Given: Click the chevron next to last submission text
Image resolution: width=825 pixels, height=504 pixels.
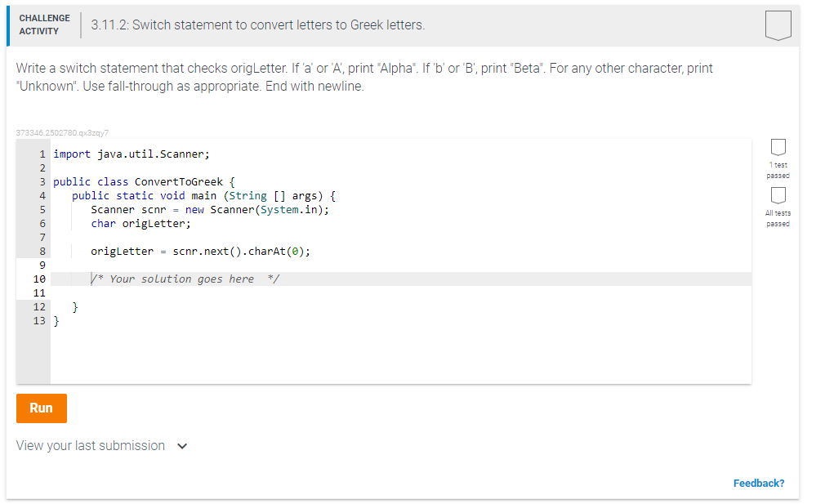Looking at the screenshot, I should pyautogui.click(x=182, y=446).
